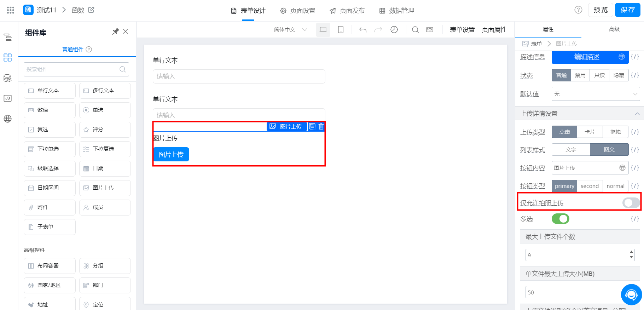Increase the 最大上传文件个数 stepper
Viewport: 644px width, 310px height.
pos(631,252)
